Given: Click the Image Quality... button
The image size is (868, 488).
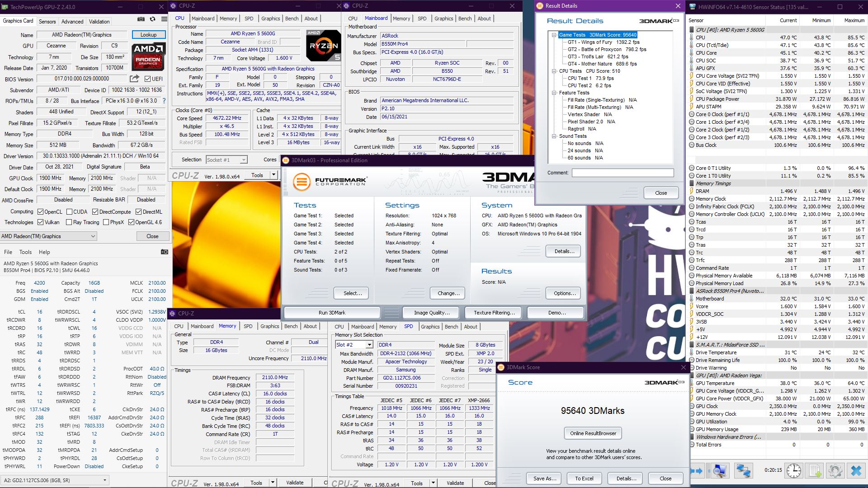Looking at the screenshot, I should click(432, 313).
